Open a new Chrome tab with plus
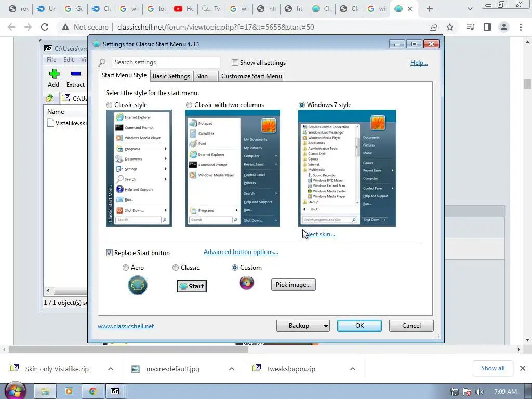 tap(430, 9)
